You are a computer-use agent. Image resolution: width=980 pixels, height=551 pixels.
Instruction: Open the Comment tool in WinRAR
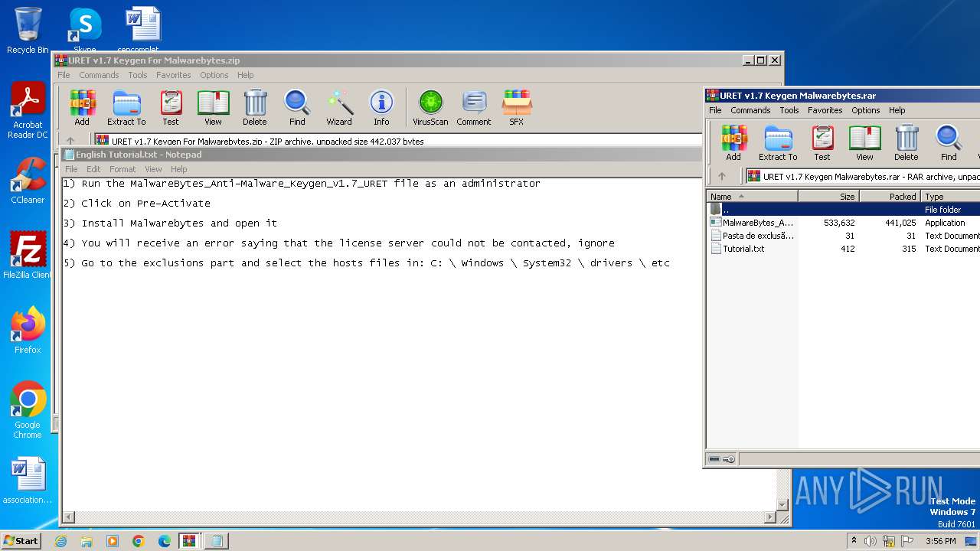coord(474,108)
